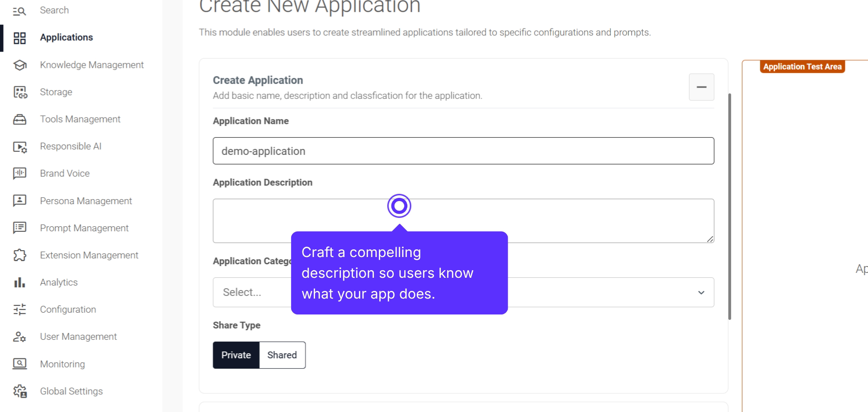Select the Configuration sliders icon
The height and width of the screenshot is (412, 868).
pos(20,309)
